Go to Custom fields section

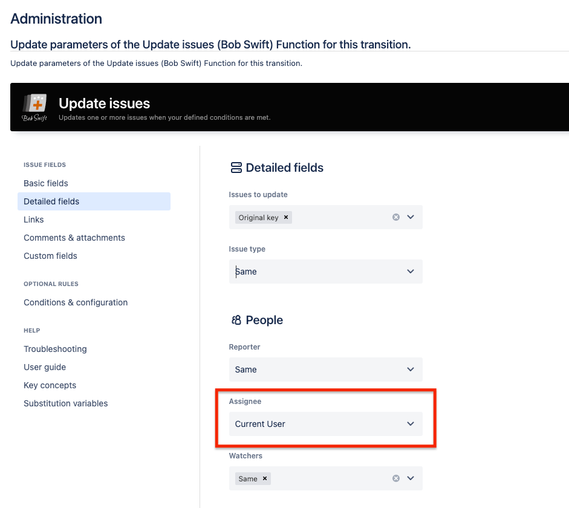[50, 256]
